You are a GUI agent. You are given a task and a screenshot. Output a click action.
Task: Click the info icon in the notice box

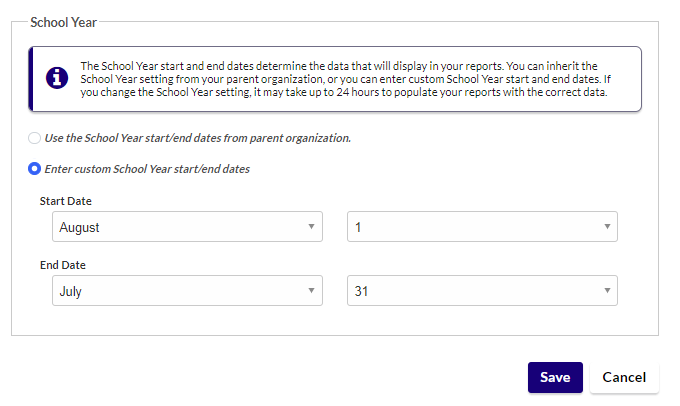(57, 78)
